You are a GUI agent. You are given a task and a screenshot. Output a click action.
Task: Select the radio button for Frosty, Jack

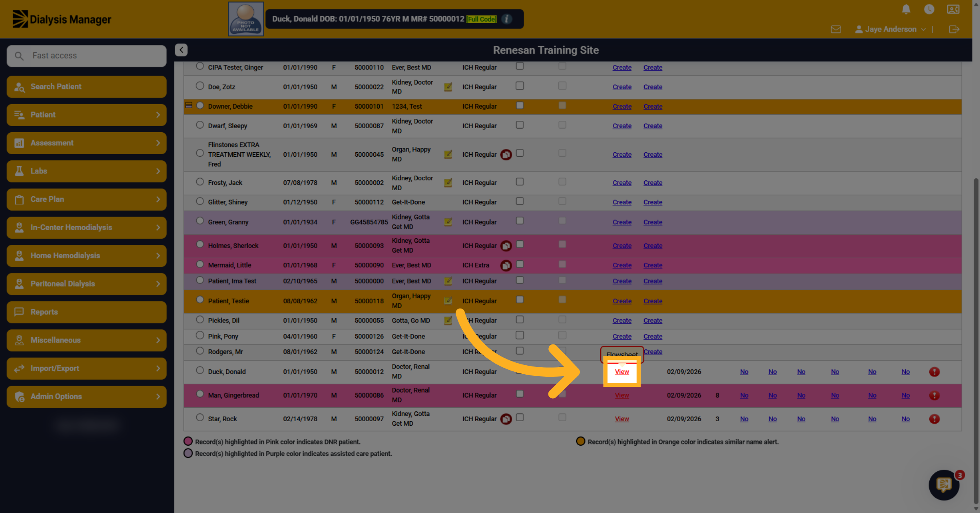(200, 182)
